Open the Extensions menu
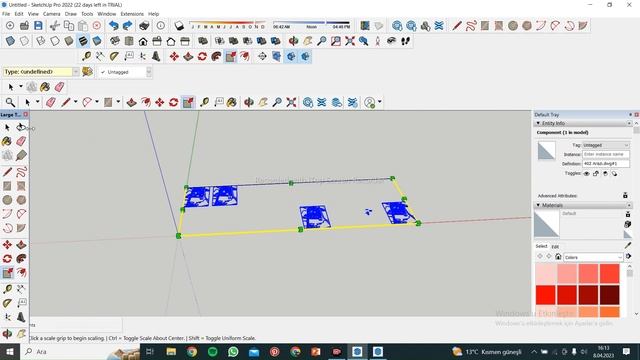The image size is (640, 360). 132,14
